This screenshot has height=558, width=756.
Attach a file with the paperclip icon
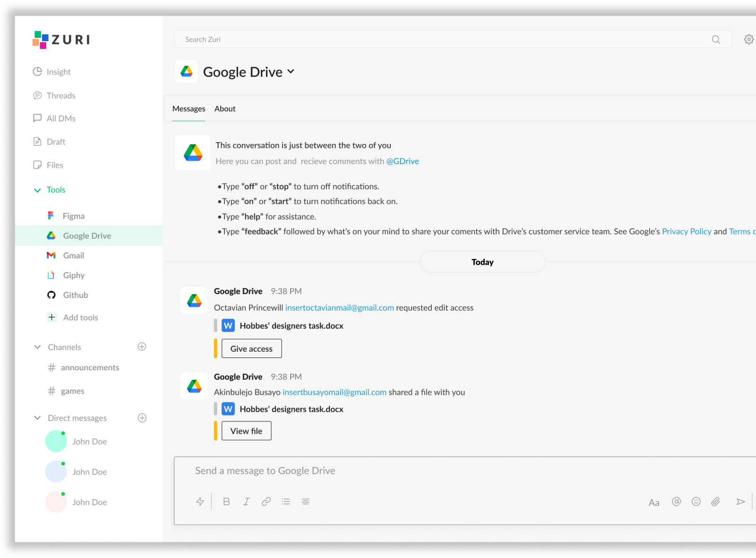click(715, 502)
